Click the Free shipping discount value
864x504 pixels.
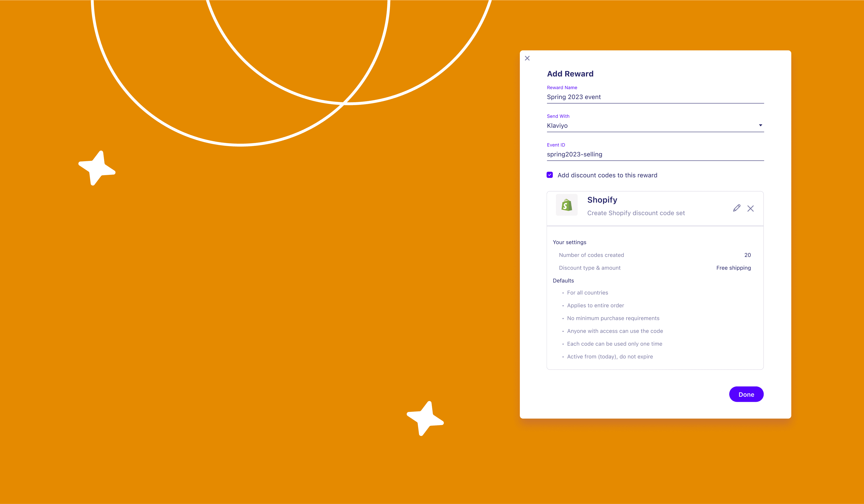(733, 268)
